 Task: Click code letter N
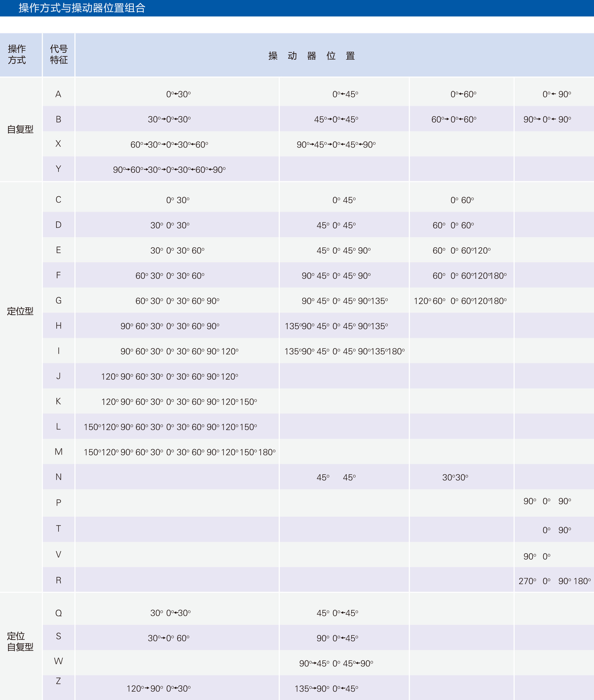(58, 477)
